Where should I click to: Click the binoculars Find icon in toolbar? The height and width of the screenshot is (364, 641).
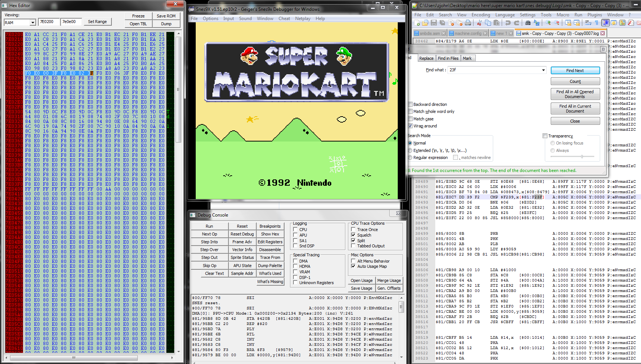click(528, 23)
